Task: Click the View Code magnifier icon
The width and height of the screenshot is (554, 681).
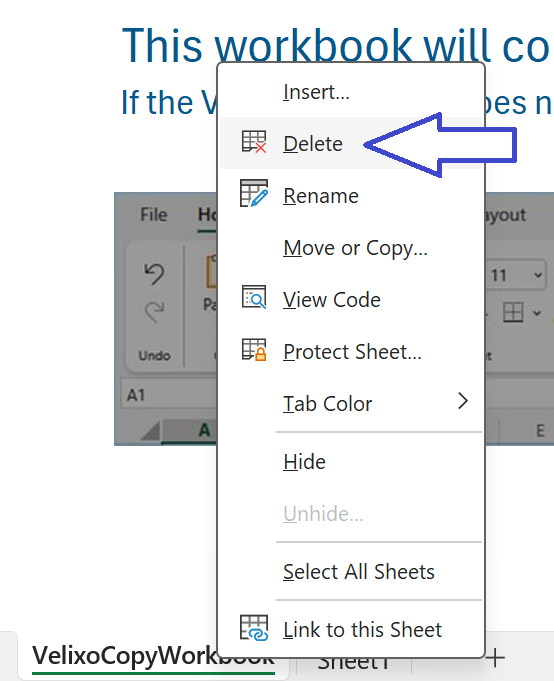Action: pyautogui.click(x=254, y=298)
